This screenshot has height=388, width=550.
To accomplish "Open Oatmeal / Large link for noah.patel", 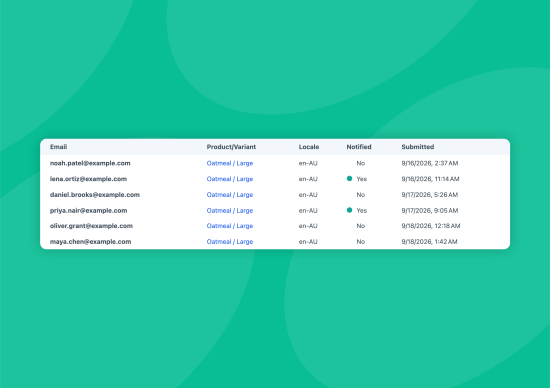I will click(x=230, y=163).
